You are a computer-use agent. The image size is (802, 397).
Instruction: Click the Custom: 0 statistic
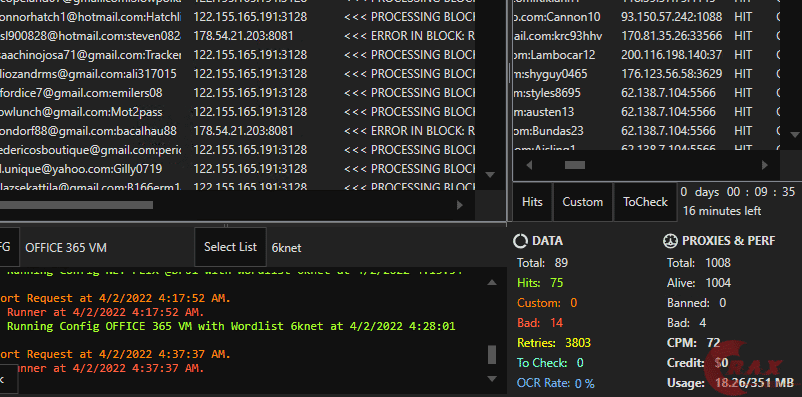547,303
